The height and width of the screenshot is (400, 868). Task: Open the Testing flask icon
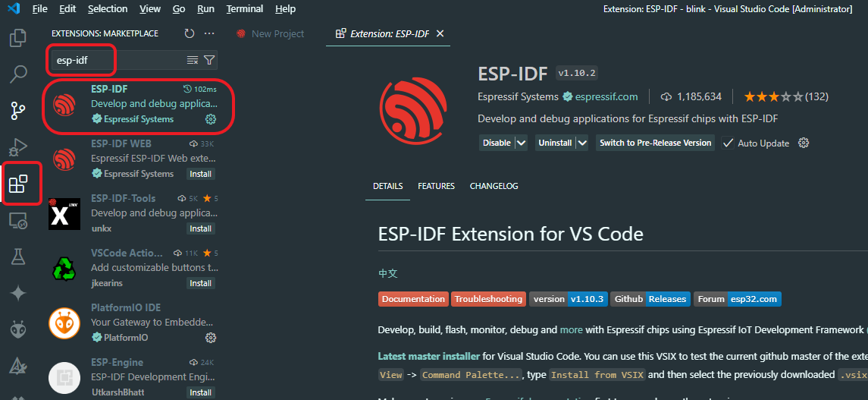[x=18, y=257]
